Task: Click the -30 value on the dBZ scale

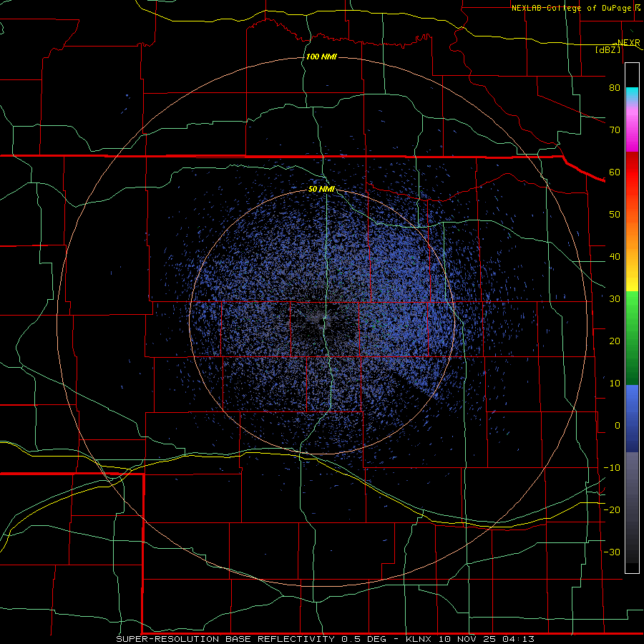Action: [x=612, y=552]
